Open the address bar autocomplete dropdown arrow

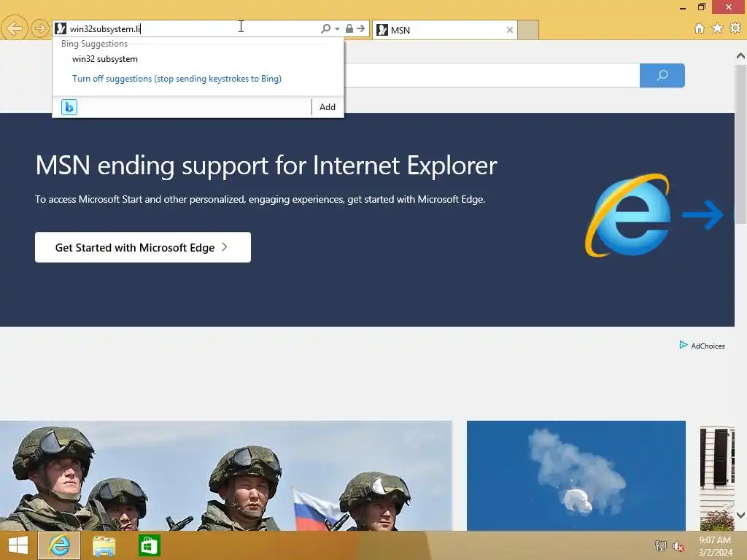(337, 28)
